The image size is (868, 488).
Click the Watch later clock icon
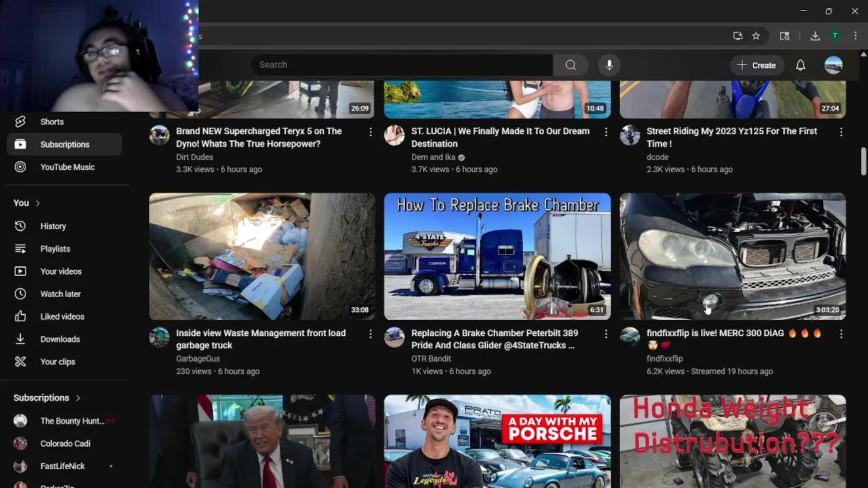[x=20, y=294]
